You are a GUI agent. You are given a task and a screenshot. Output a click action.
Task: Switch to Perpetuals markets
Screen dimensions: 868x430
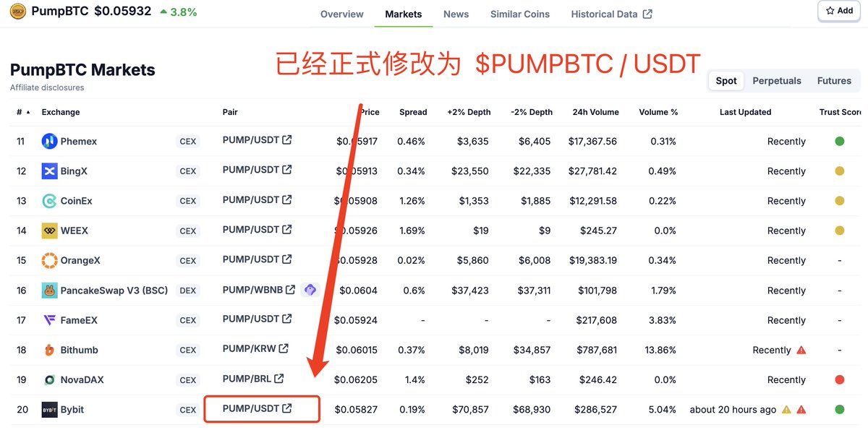[777, 81]
